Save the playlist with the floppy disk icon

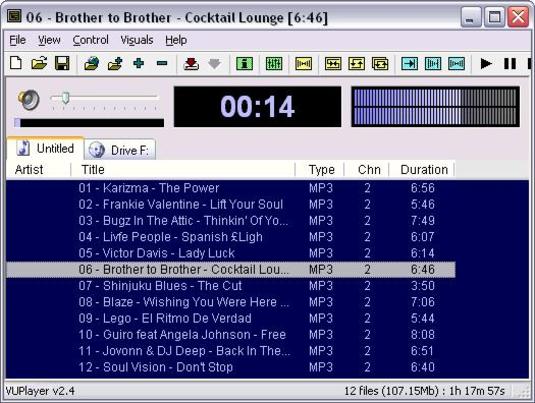pos(62,63)
